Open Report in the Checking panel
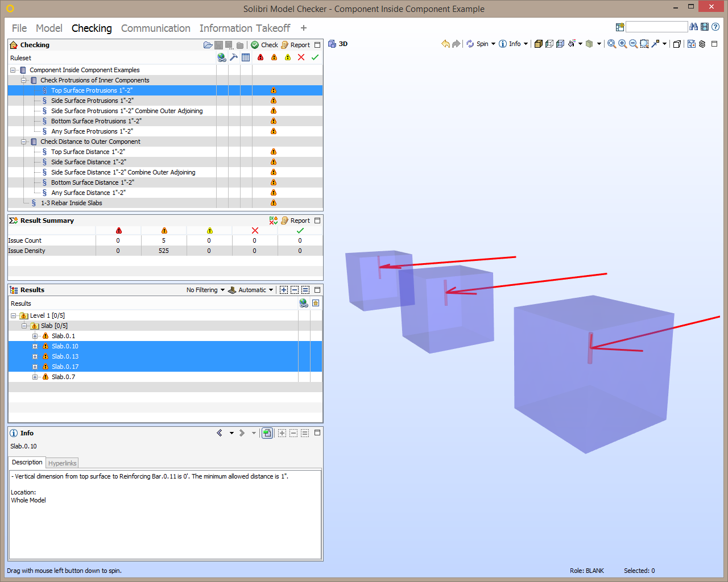Viewport: 728px width, 582px height. (296, 45)
